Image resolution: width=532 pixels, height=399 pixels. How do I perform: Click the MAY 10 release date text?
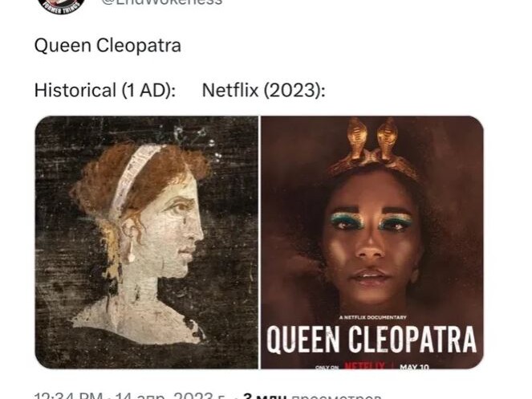[x=414, y=367]
